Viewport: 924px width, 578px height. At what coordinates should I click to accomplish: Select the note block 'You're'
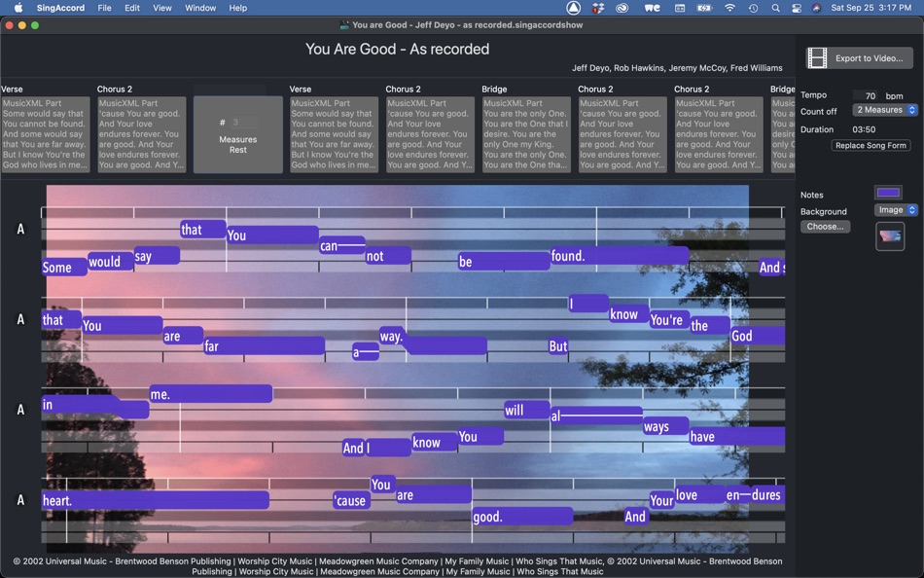click(669, 320)
